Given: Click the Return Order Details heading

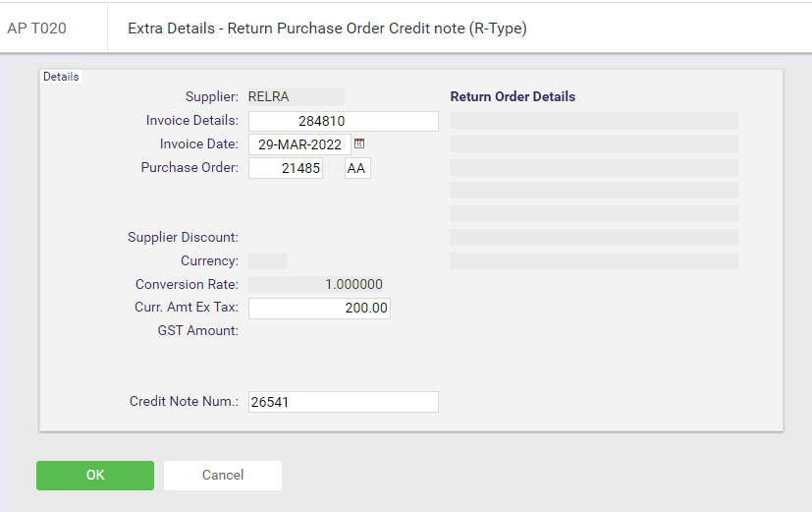Looking at the screenshot, I should [x=513, y=96].
